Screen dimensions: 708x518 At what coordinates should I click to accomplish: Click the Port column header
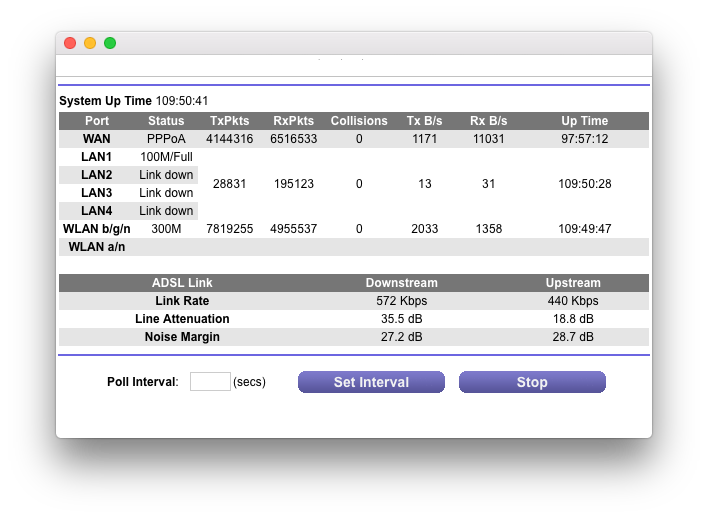[97, 121]
